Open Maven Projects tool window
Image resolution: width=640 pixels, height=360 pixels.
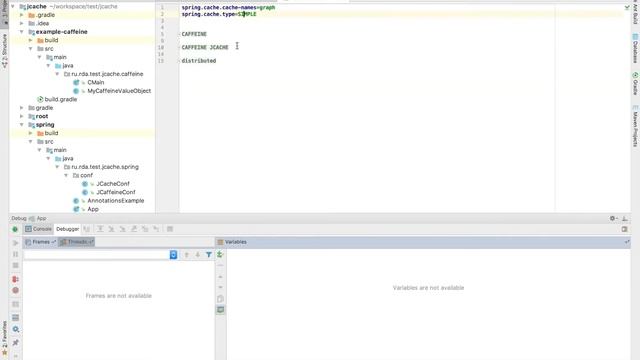click(x=636, y=126)
